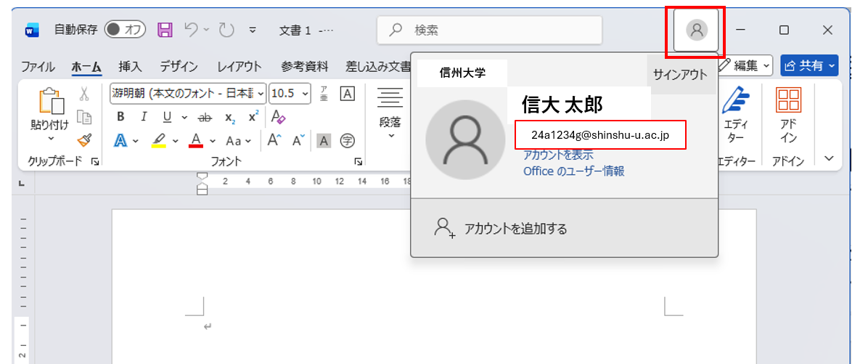Toggle Italic formatting

(x=144, y=117)
